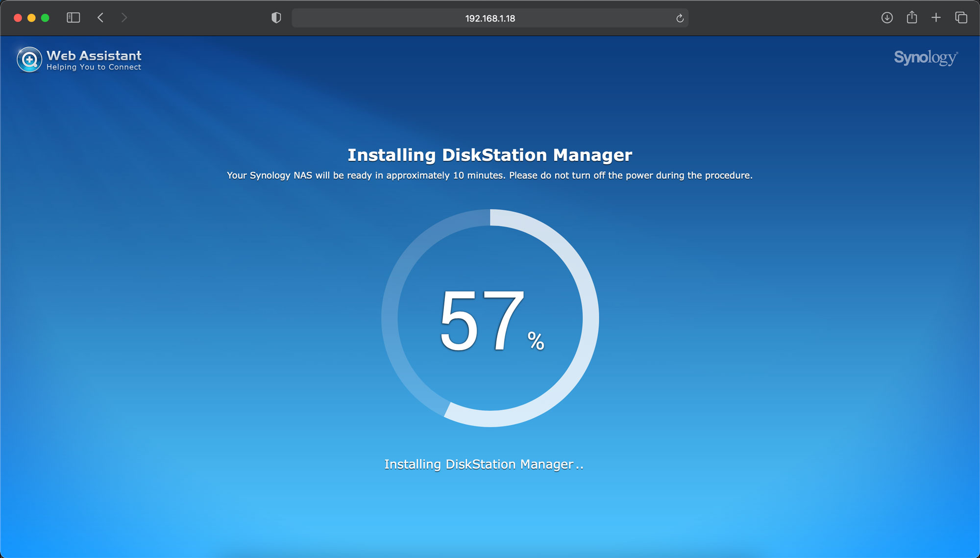Reload the current page
The height and width of the screenshot is (558, 980).
[680, 18]
